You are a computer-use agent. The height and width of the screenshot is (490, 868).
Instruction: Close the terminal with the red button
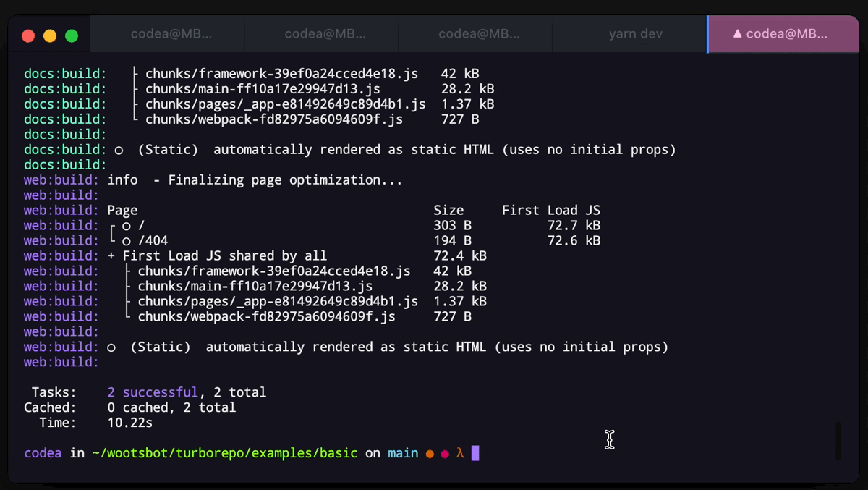click(x=29, y=35)
